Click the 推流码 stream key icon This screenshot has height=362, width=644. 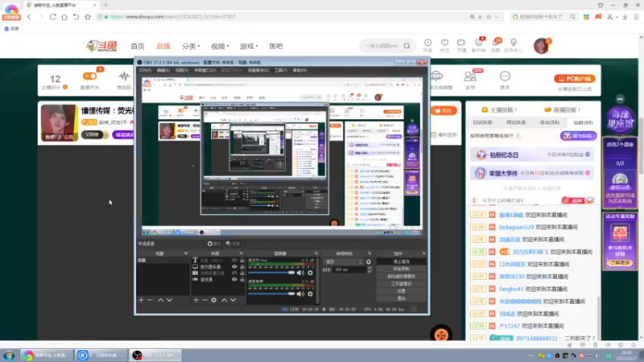tap(124, 76)
